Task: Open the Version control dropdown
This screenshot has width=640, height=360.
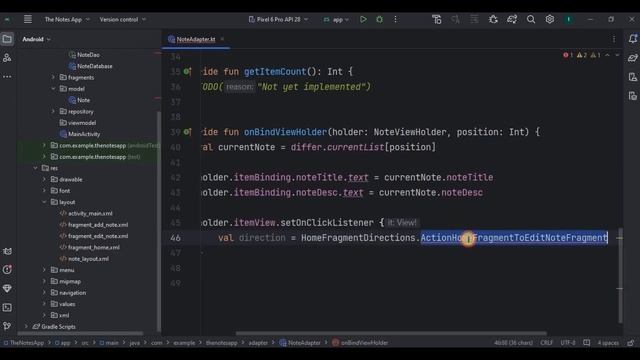Action: tap(122, 19)
